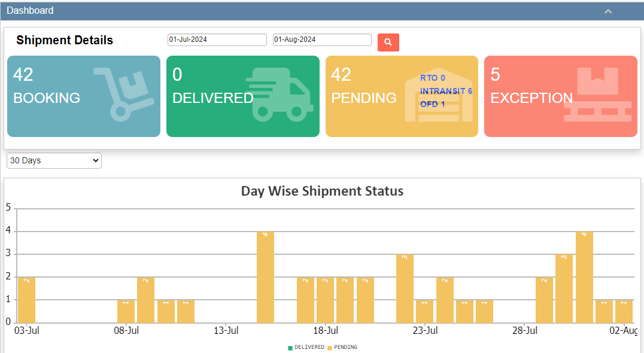Collapse the Dashboard panel with the chevron
Screen dimensions: 644x353
pos(608,11)
